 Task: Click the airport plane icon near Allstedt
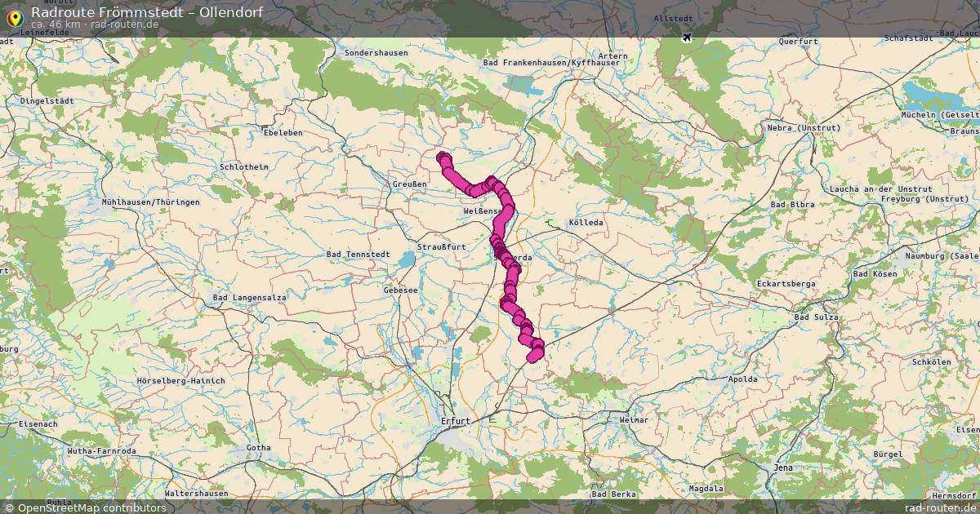[x=685, y=36]
